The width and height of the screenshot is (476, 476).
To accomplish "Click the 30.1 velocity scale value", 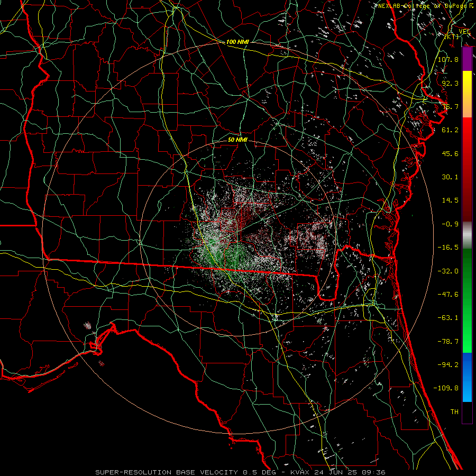I will [450, 177].
